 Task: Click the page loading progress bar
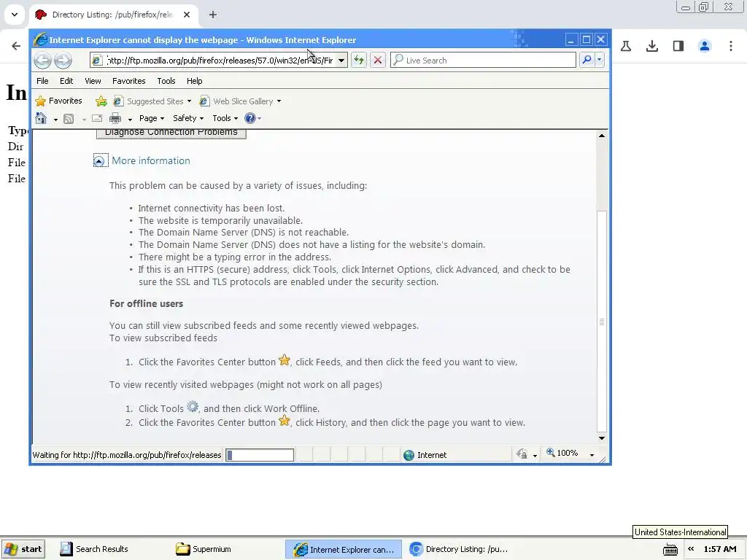click(x=260, y=455)
